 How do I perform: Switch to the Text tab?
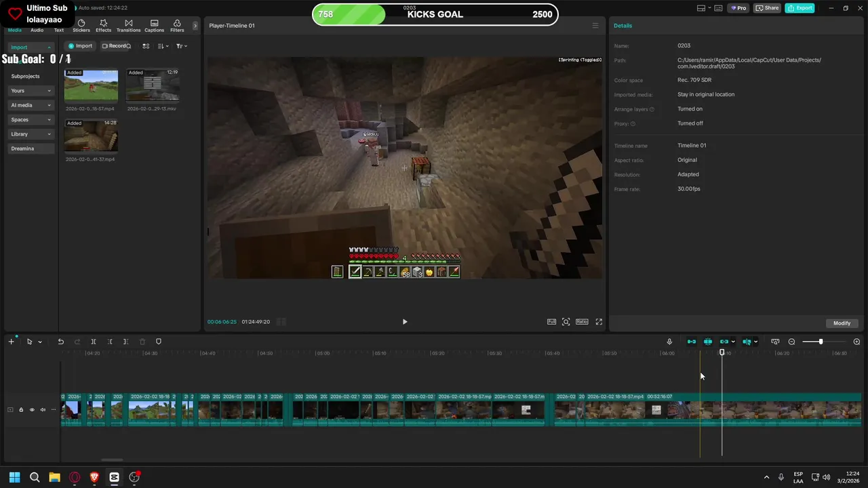pyautogui.click(x=59, y=30)
